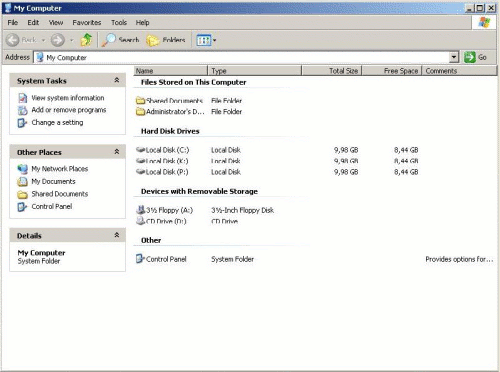Click the green Go arrow button
The height and width of the screenshot is (372, 500).
tap(470, 57)
